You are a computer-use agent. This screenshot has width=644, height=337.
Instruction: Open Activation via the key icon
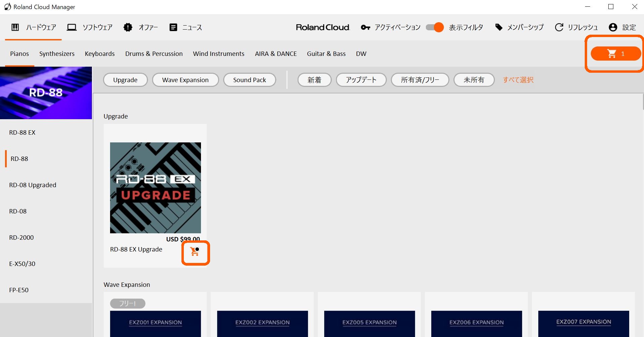365,27
